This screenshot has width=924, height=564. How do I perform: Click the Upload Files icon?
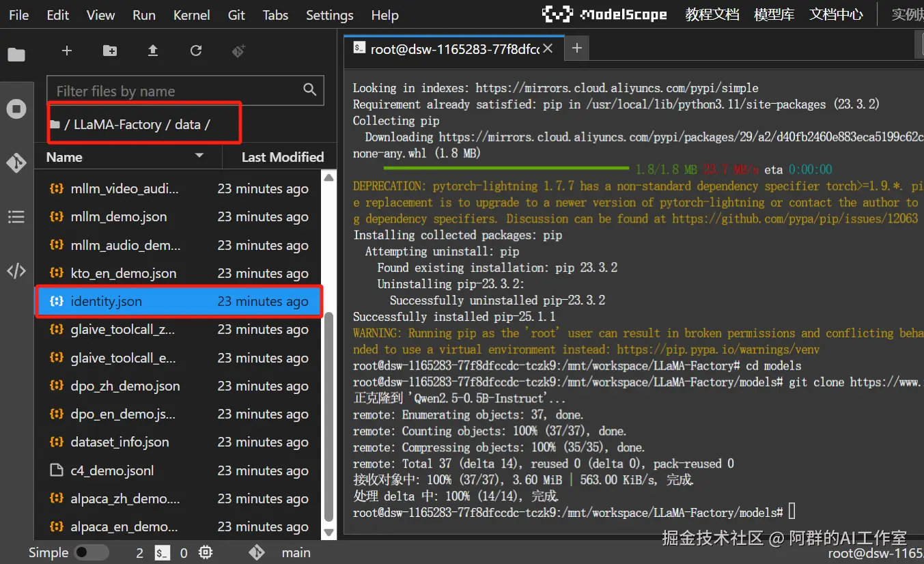152,51
